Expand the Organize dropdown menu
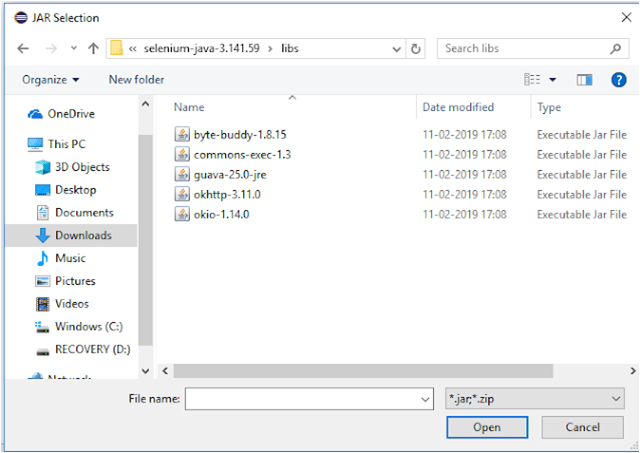Screen dimensions: 640x453 50,79
